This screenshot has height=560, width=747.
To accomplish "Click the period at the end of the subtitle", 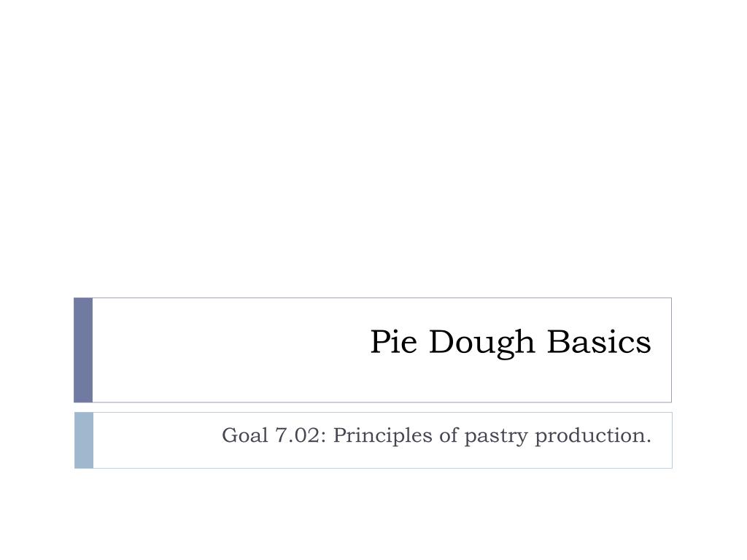I will 649,443.
